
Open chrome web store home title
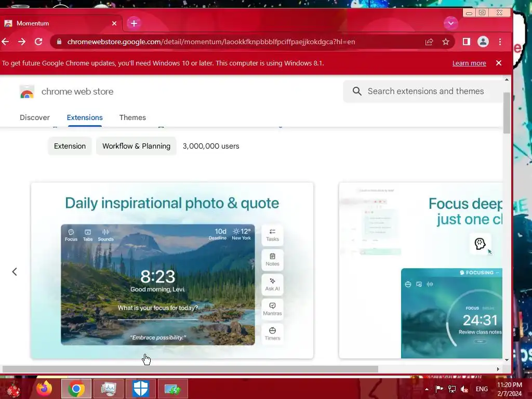pos(77,91)
